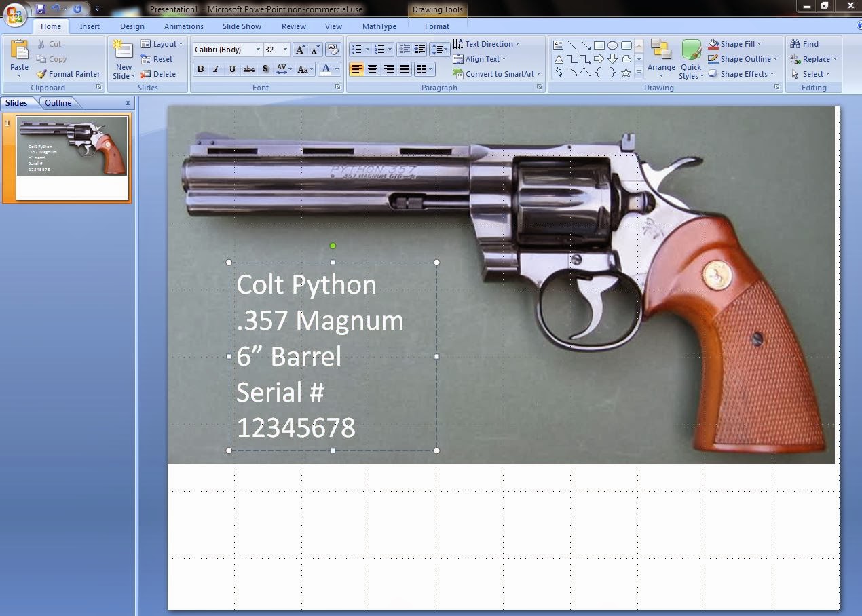This screenshot has width=862, height=616.
Task: Select the Rectangle shape
Action: click(599, 45)
